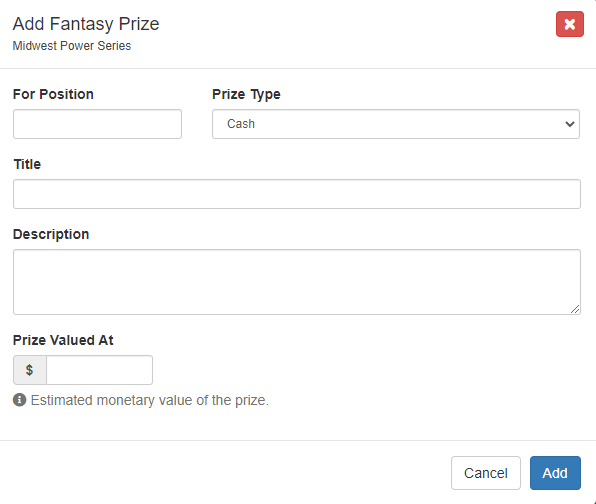
Task: Open the Prize Type dropdown showing Cash
Action: 396,124
